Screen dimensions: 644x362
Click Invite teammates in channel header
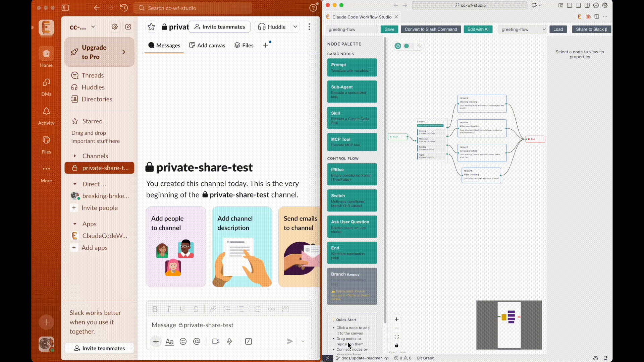(220, 27)
